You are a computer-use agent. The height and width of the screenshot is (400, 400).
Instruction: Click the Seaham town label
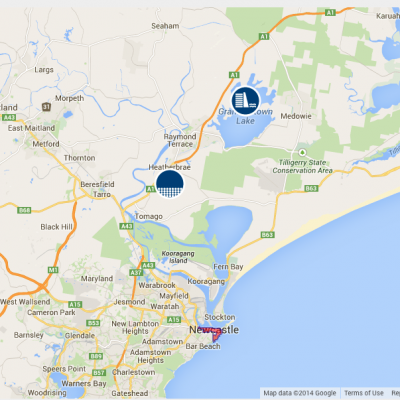point(165,26)
